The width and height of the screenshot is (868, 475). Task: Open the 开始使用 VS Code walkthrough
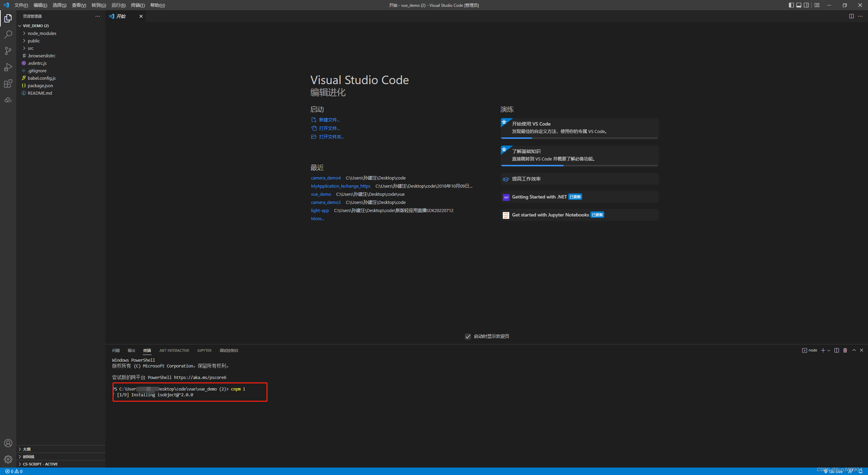pyautogui.click(x=579, y=128)
